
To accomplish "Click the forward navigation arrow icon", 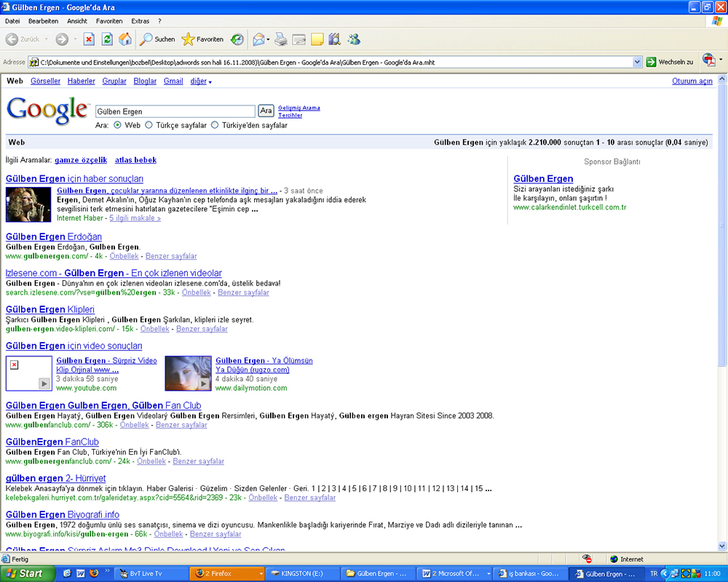I will click(62, 39).
